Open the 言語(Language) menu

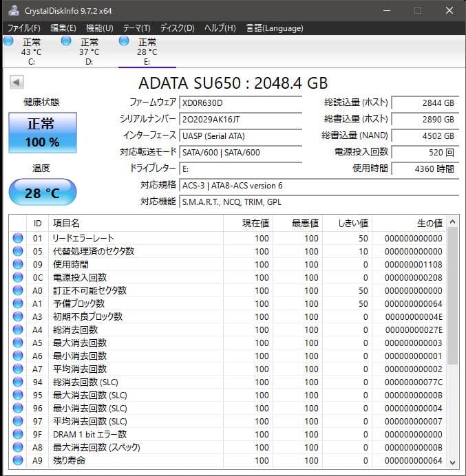275,28
